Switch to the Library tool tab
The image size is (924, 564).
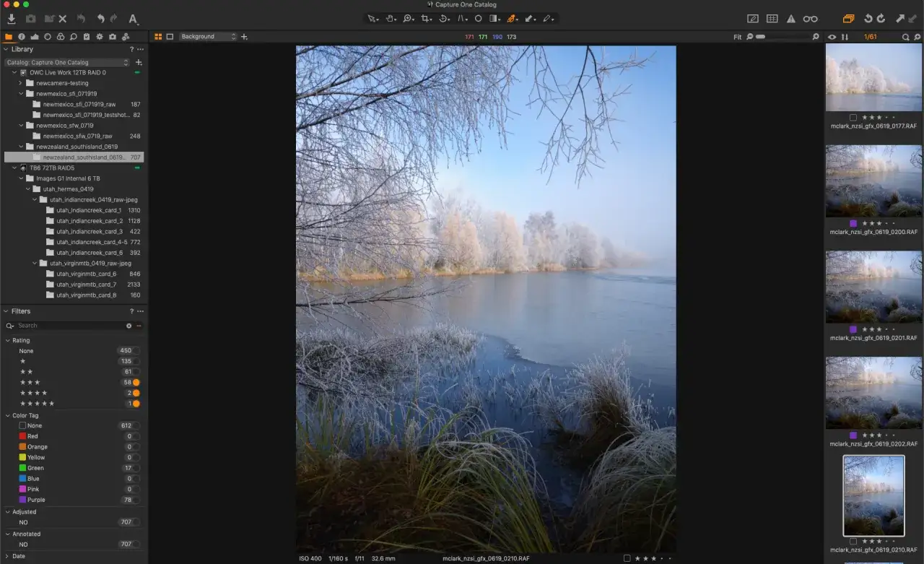(9, 37)
